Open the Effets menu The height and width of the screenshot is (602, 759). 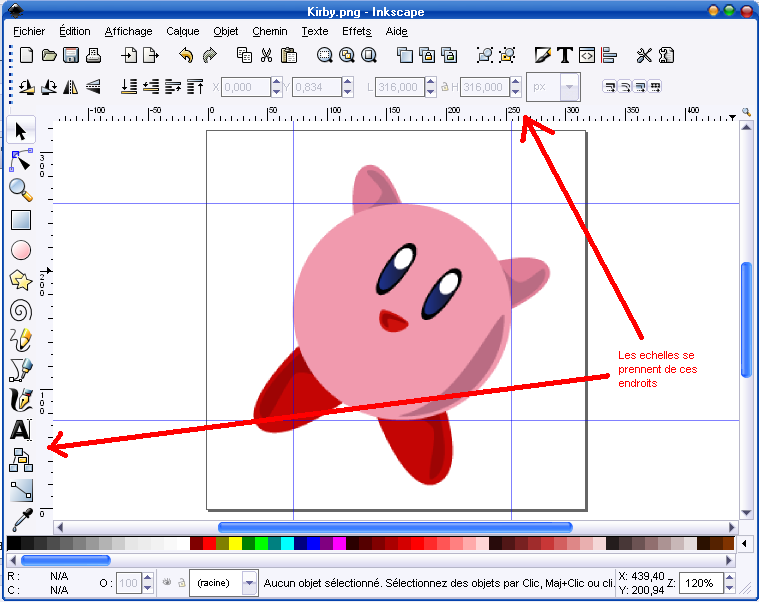click(357, 31)
